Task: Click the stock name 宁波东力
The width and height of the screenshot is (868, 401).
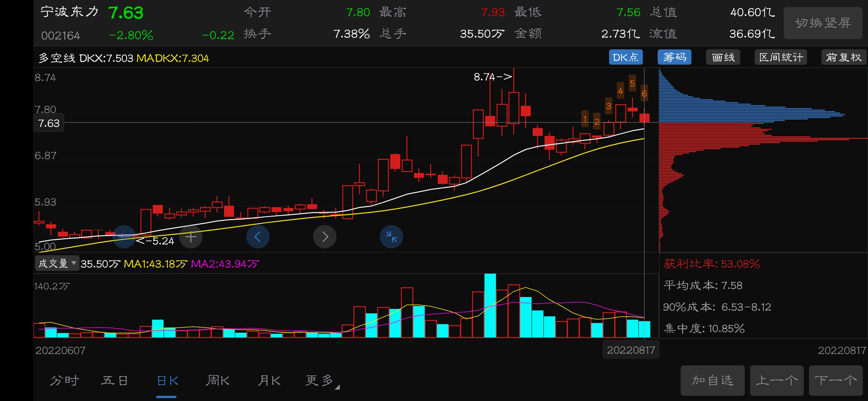Action: click(69, 12)
